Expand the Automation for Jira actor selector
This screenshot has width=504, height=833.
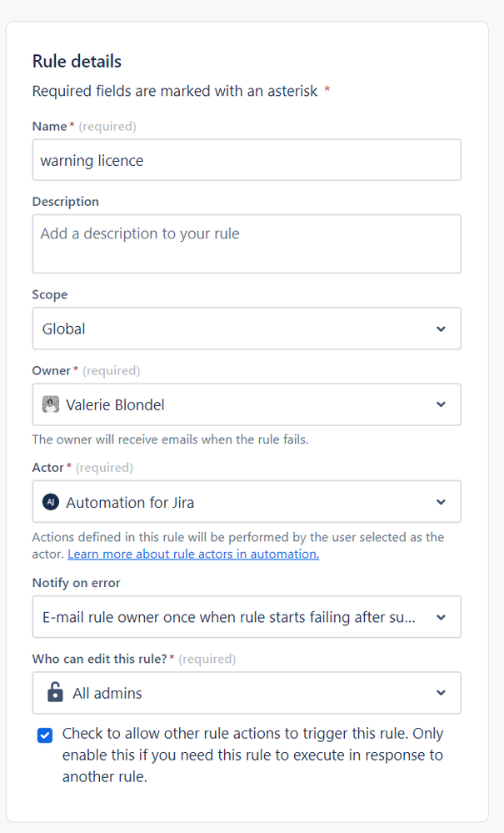point(233,502)
